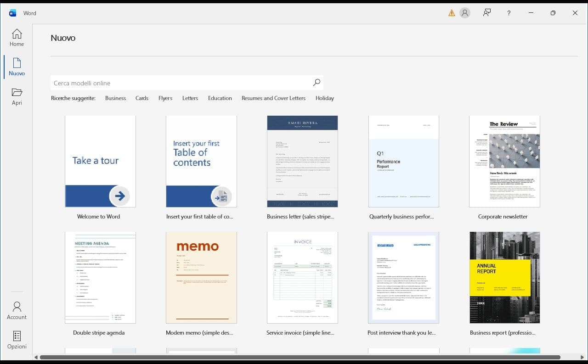Screen dimensions: 588x364
Task: Open the feedback icon in title bar
Action: point(487,13)
